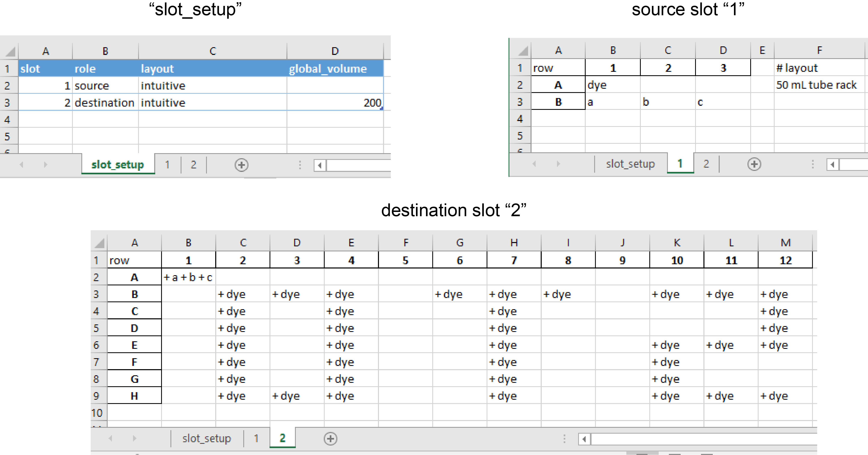Viewport: 868px width, 455px height.
Task: Open sheet tab 2 in slot_setup window
Action: [x=193, y=165]
